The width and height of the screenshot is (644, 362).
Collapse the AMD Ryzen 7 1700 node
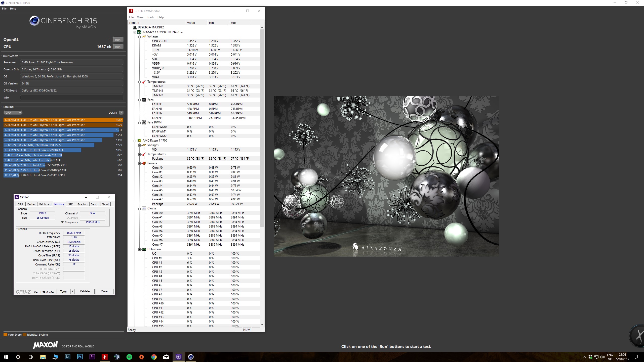pyautogui.click(x=135, y=141)
